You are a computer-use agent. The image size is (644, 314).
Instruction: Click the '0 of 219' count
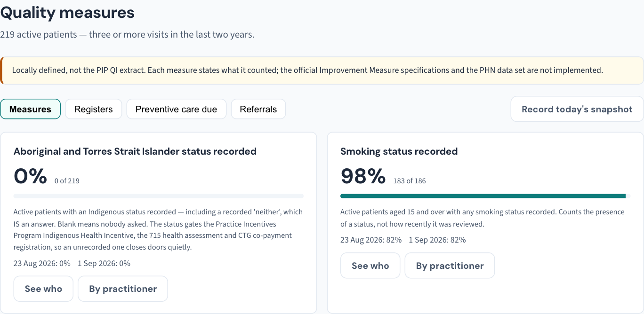click(x=67, y=181)
